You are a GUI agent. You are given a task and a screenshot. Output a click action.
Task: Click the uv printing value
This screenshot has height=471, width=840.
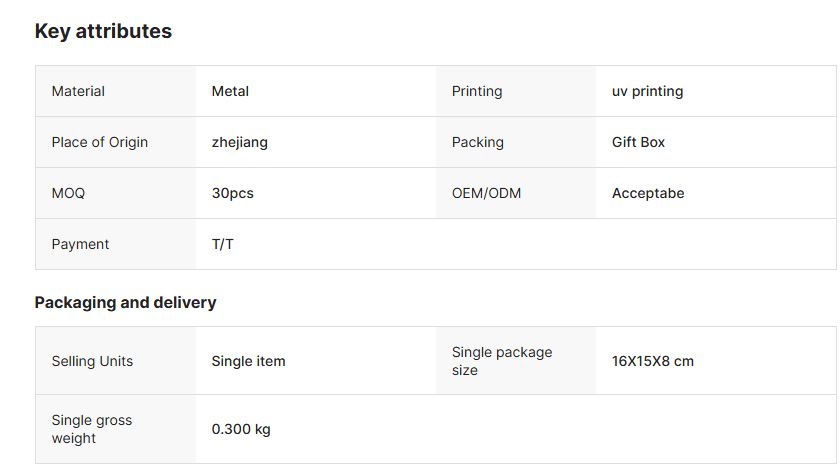(x=647, y=91)
